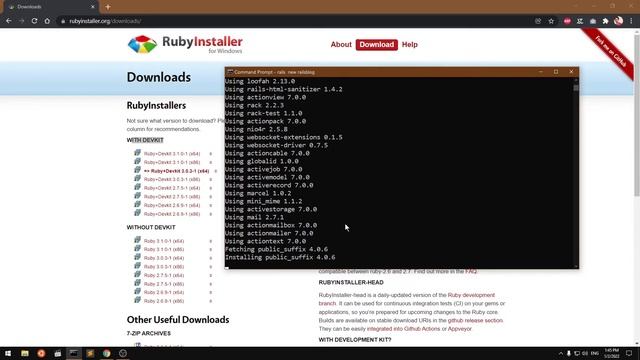This screenshot has height=360, width=640.
Task: Download Ruby+Devkit 2.7.5-1 (x86)
Action: (x=172, y=197)
